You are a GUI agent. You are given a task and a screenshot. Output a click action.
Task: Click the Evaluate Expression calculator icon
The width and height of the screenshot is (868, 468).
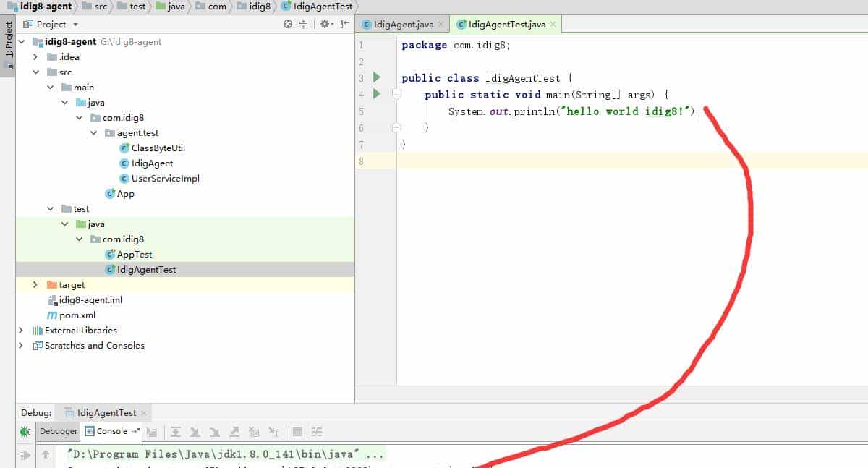tap(297, 432)
